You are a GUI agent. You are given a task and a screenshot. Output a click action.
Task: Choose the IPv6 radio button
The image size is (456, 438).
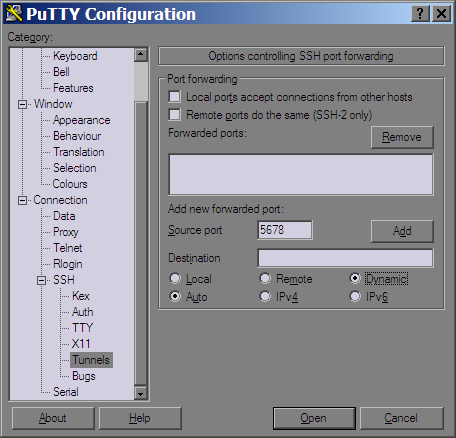point(355,296)
